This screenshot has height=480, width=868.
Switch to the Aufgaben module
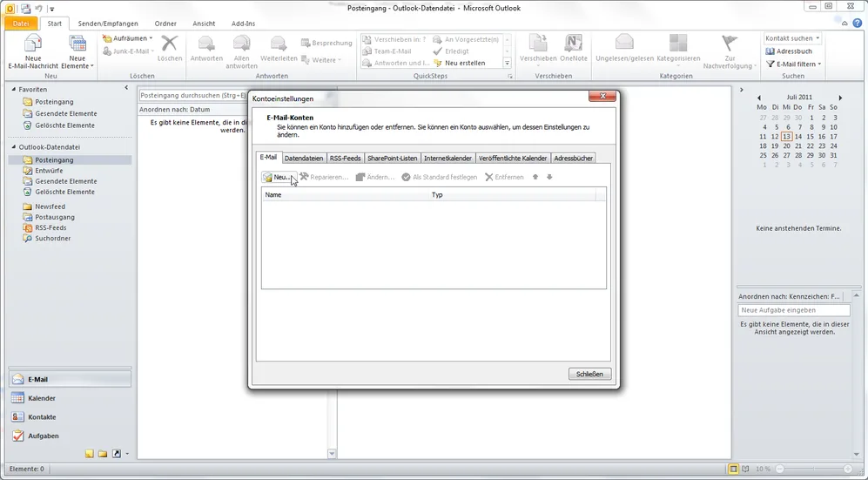[70, 436]
